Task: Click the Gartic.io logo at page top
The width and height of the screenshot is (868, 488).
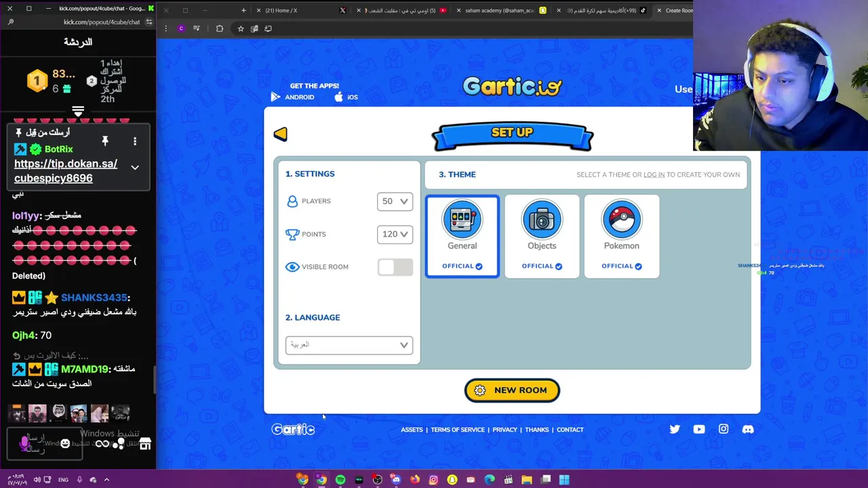Action: click(x=512, y=86)
